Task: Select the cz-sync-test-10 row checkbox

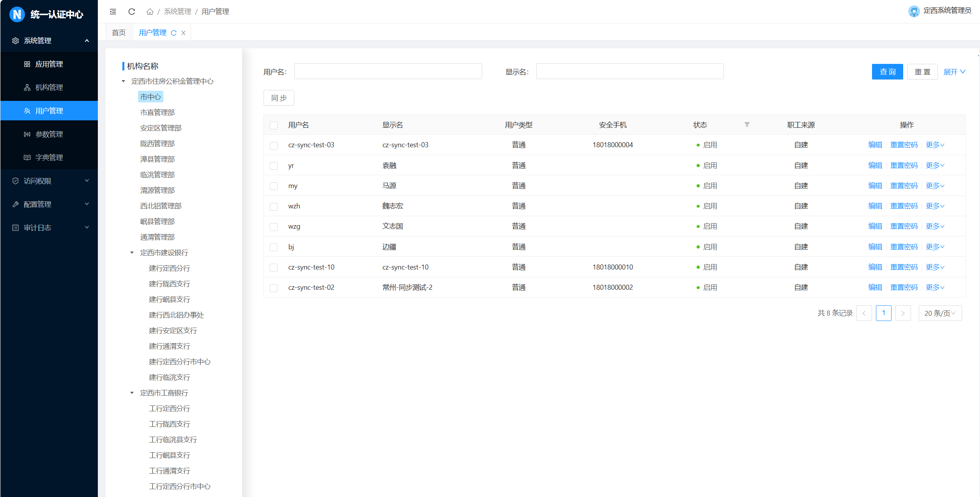Action: pyautogui.click(x=274, y=268)
